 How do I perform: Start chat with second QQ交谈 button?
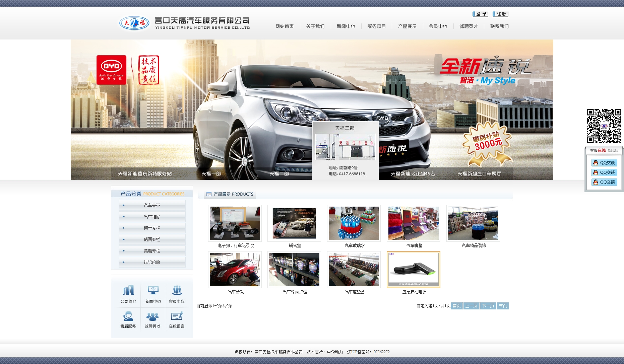604,172
